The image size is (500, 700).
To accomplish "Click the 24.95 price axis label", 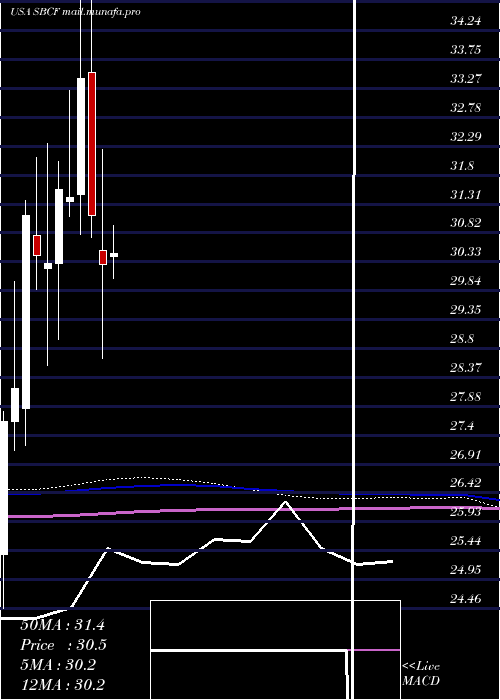I will pos(466,570).
